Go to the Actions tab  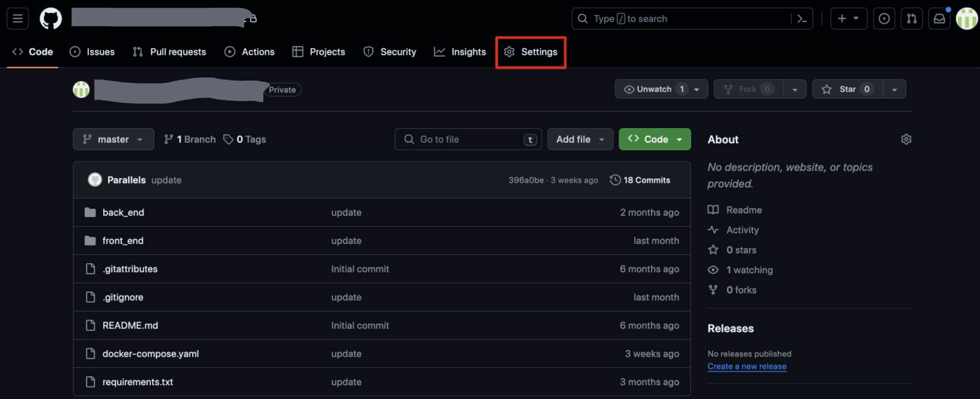249,52
